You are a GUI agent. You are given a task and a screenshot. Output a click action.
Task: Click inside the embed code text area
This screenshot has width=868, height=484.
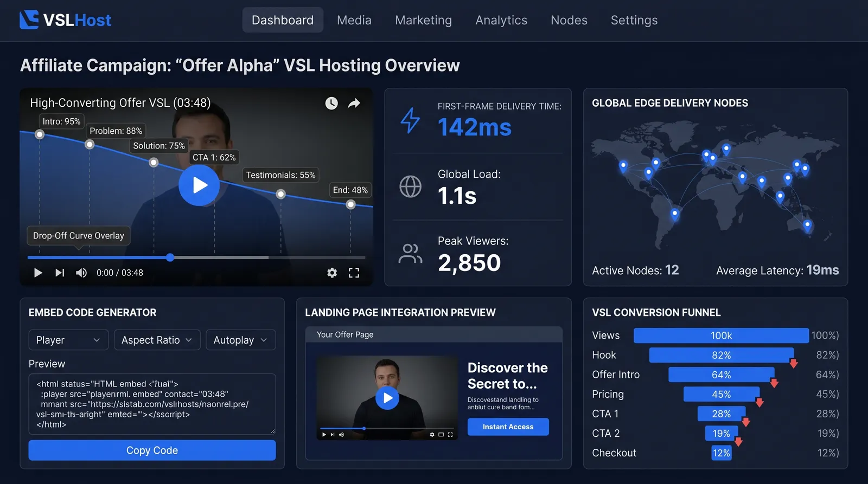click(152, 404)
